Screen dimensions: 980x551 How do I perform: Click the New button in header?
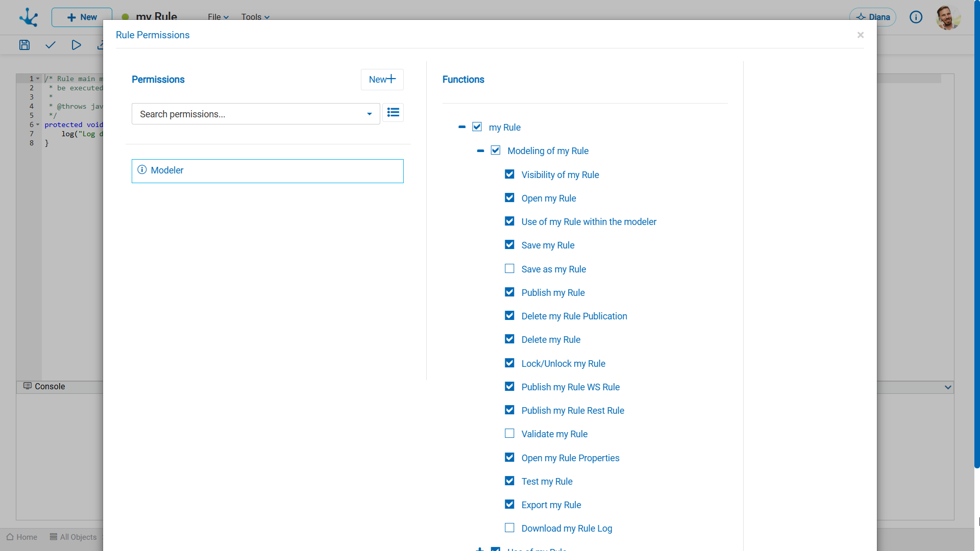pyautogui.click(x=82, y=17)
